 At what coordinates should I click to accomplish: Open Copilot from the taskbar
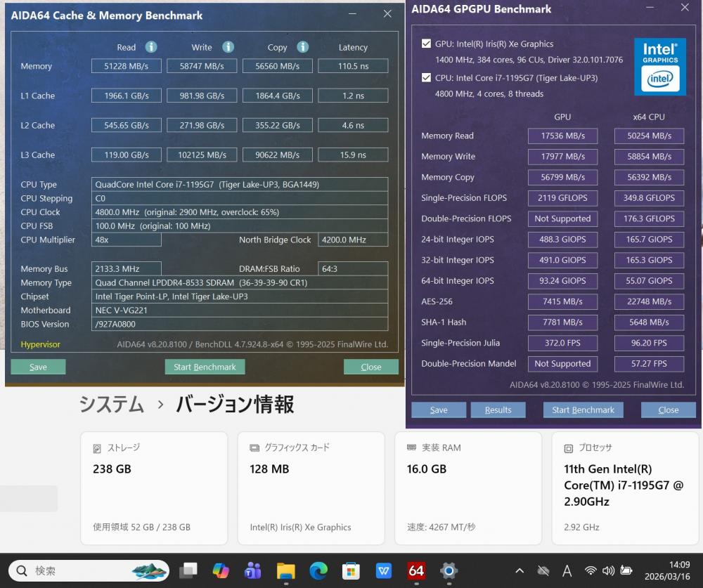pyautogui.click(x=221, y=570)
